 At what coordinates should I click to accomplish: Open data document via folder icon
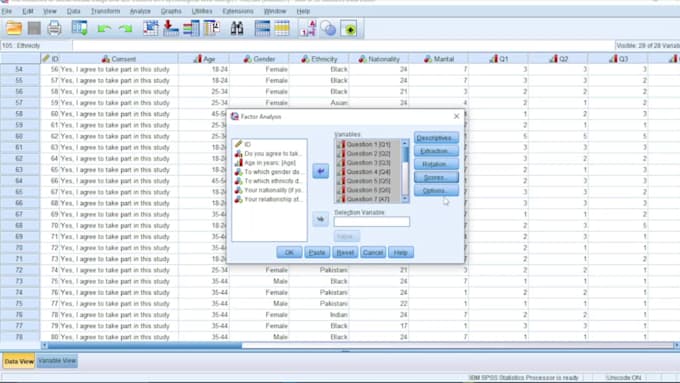pyautogui.click(x=14, y=29)
